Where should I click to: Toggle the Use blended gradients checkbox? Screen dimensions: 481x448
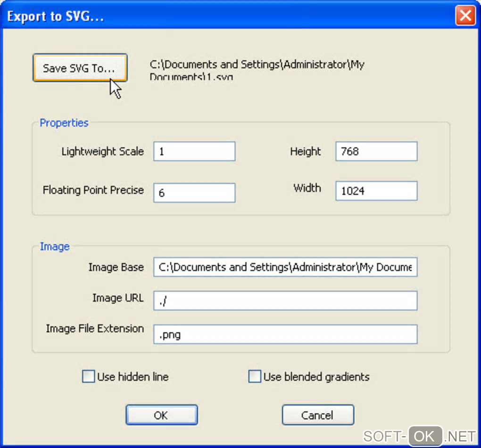[x=255, y=377]
